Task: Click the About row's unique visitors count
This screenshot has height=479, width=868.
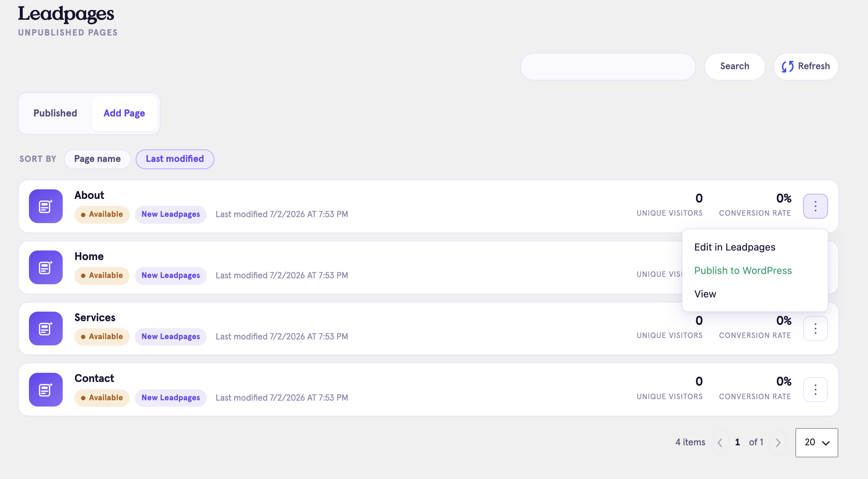Action: coord(699,198)
